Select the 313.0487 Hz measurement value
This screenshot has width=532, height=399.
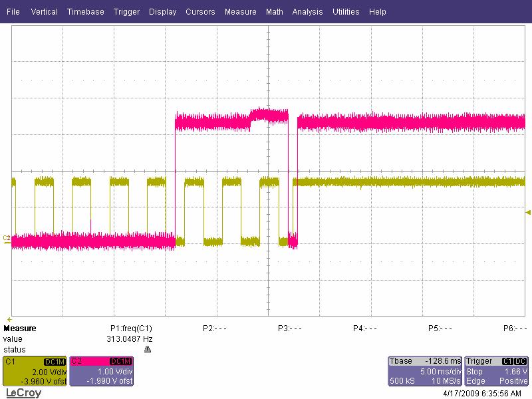pos(130,338)
